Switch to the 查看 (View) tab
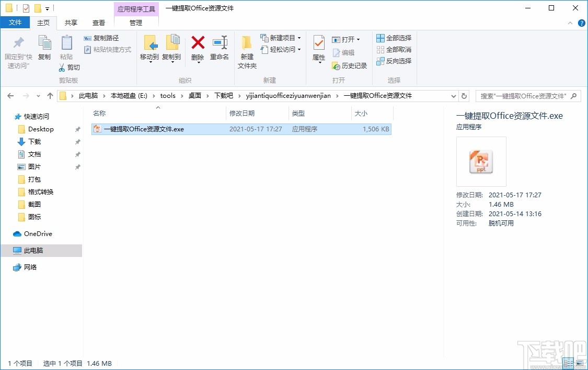The height and width of the screenshot is (370, 588). (99, 23)
